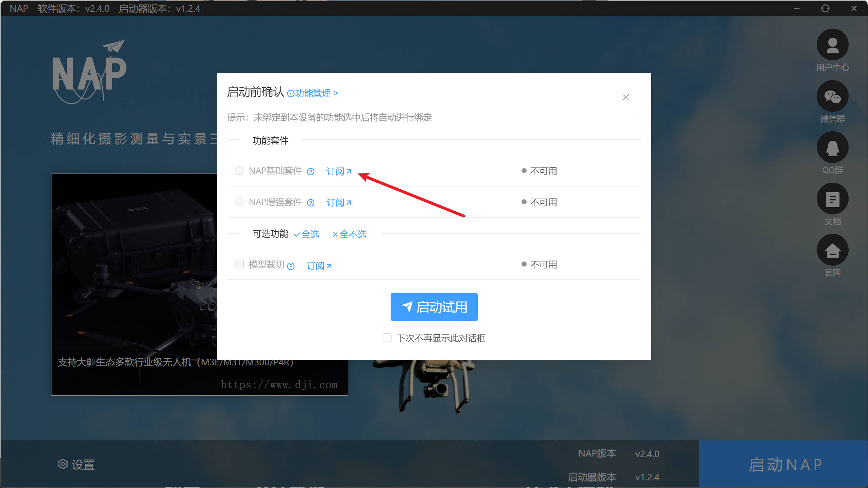Click help icon beside 模型裁切

pyautogui.click(x=291, y=266)
